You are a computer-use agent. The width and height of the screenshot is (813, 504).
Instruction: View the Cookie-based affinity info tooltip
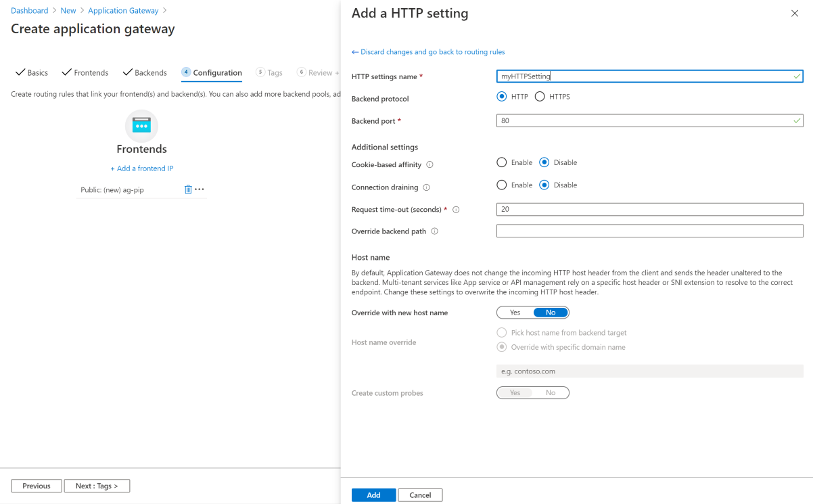click(x=432, y=164)
